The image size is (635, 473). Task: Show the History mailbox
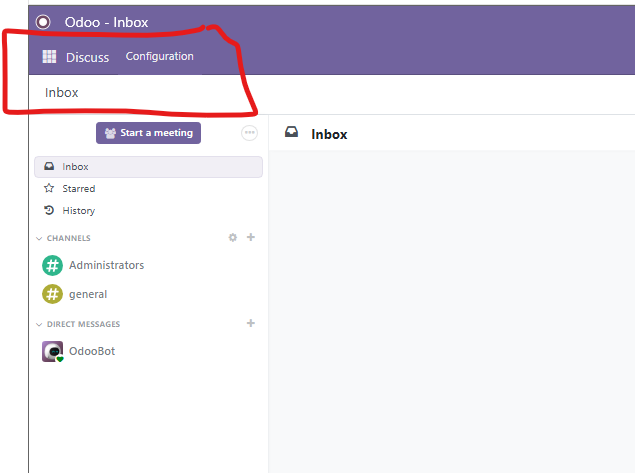(78, 211)
